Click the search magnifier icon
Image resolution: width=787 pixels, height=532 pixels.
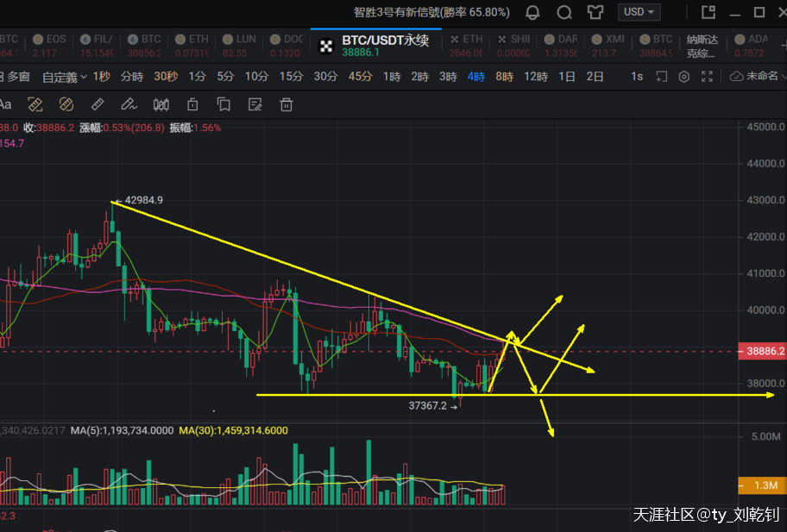click(564, 13)
